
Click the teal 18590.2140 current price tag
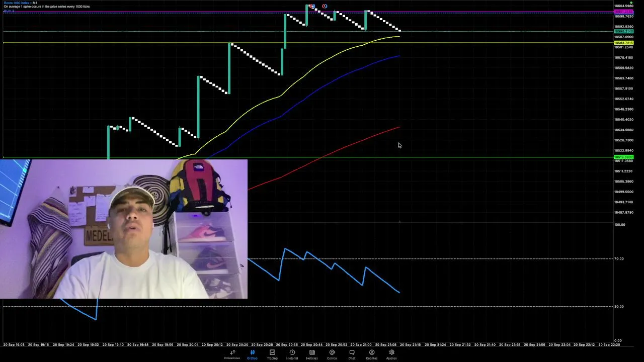[x=623, y=31]
